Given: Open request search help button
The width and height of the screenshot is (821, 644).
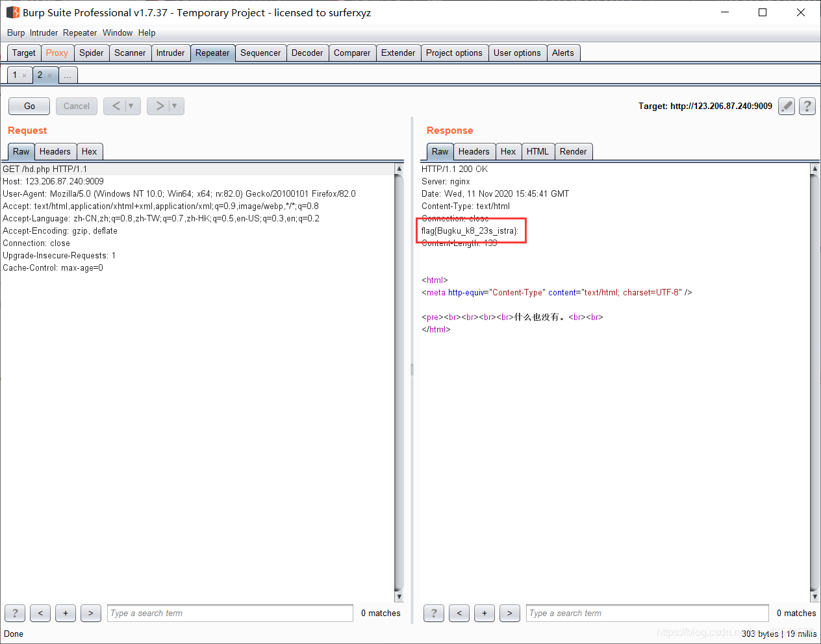Looking at the screenshot, I should click(15, 613).
